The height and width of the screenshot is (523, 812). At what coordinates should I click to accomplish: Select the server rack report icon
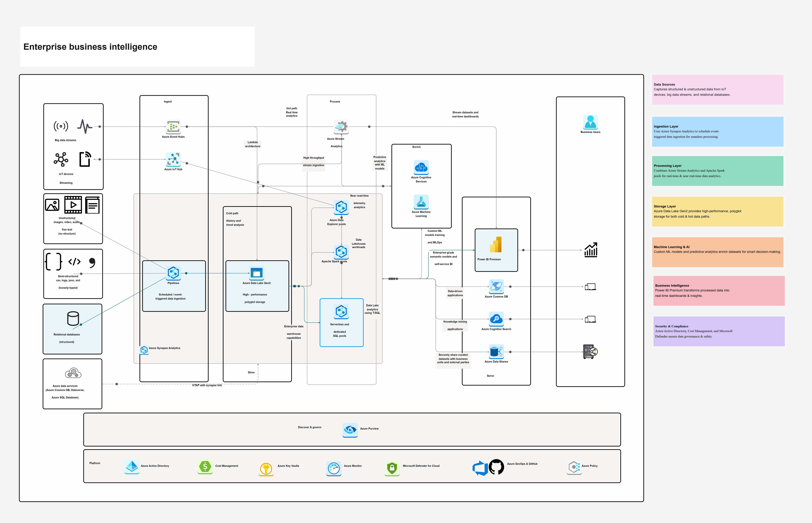pos(590,352)
